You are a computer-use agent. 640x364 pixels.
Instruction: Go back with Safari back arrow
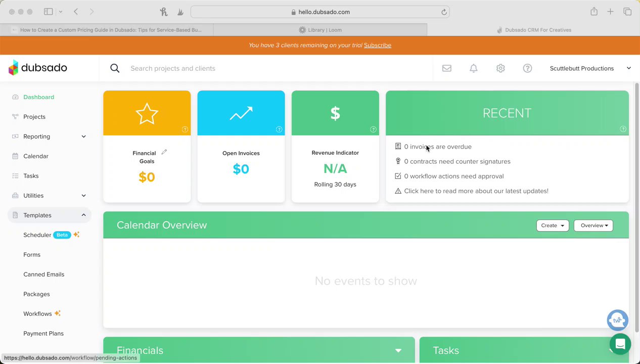76,12
